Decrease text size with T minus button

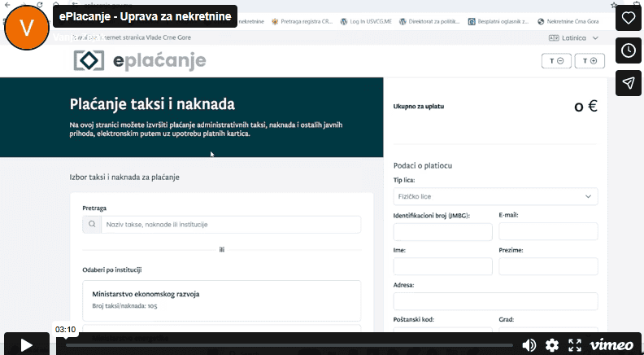[x=556, y=61]
